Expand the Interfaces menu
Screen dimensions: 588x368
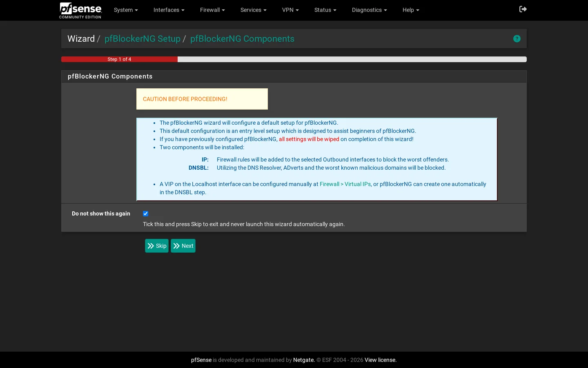[169, 10]
